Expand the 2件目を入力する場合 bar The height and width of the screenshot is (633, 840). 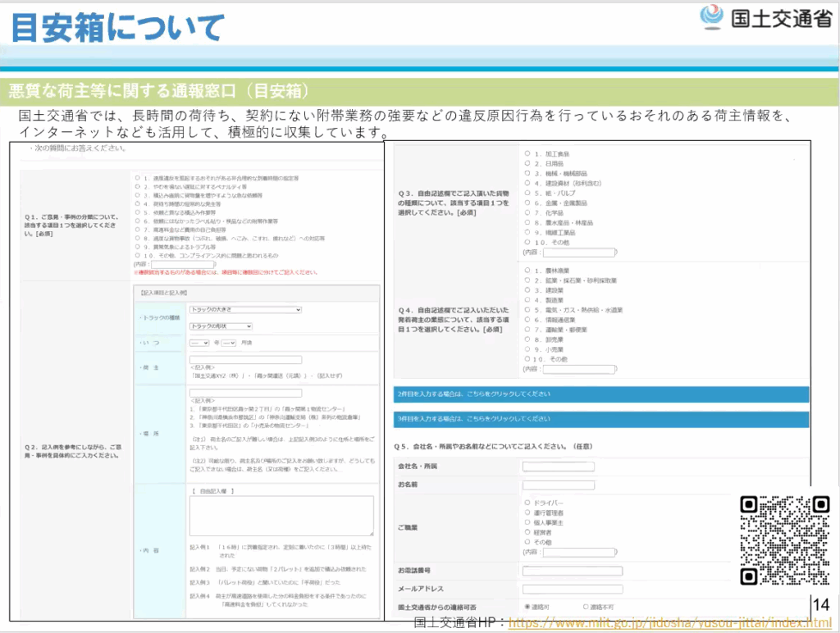(601, 394)
